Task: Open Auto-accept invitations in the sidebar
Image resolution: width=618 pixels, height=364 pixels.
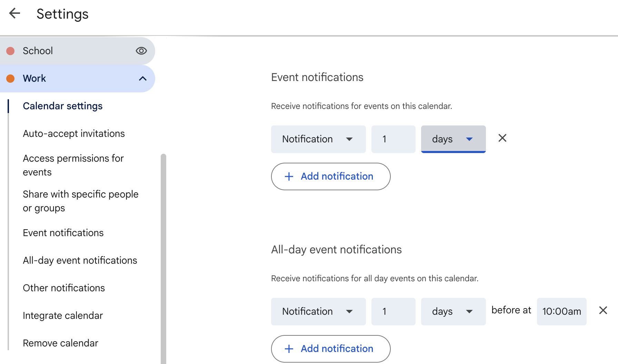Action: tap(74, 134)
